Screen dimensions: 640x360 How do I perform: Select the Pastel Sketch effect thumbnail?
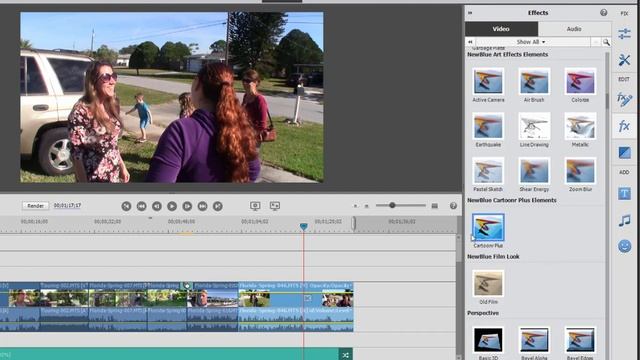pyautogui.click(x=488, y=171)
